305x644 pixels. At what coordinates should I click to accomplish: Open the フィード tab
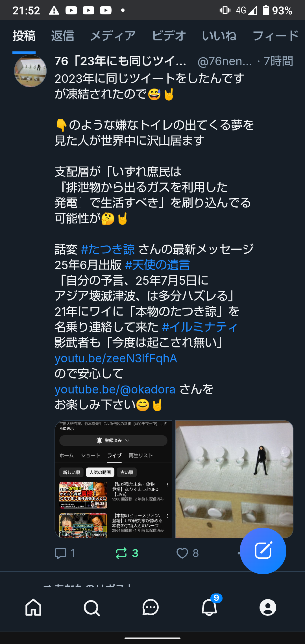(276, 36)
